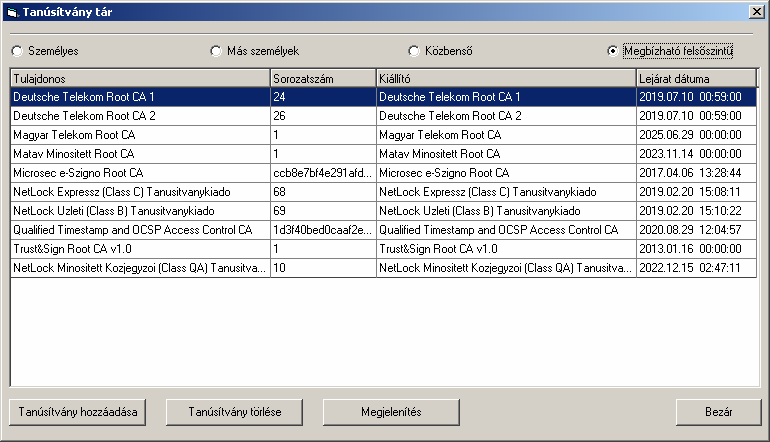Image resolution: width=770 pixels, height=442 pixels.
Task: Click expiry date 2023.11.14 00:00:00
Action: point(696,154)
